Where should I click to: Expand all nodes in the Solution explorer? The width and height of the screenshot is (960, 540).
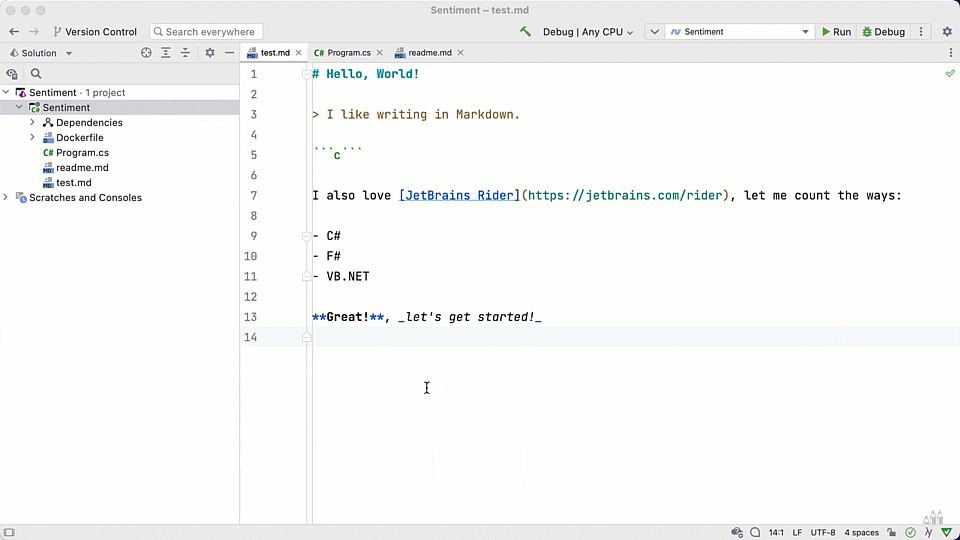click(166, 53)
